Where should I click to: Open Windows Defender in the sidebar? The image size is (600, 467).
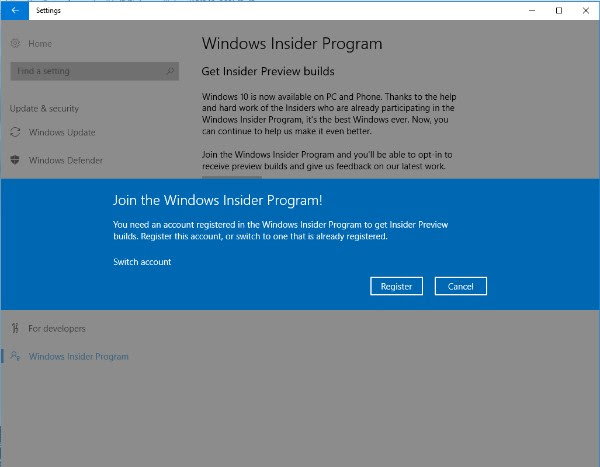pyautogui.click(x=66, y=160)
